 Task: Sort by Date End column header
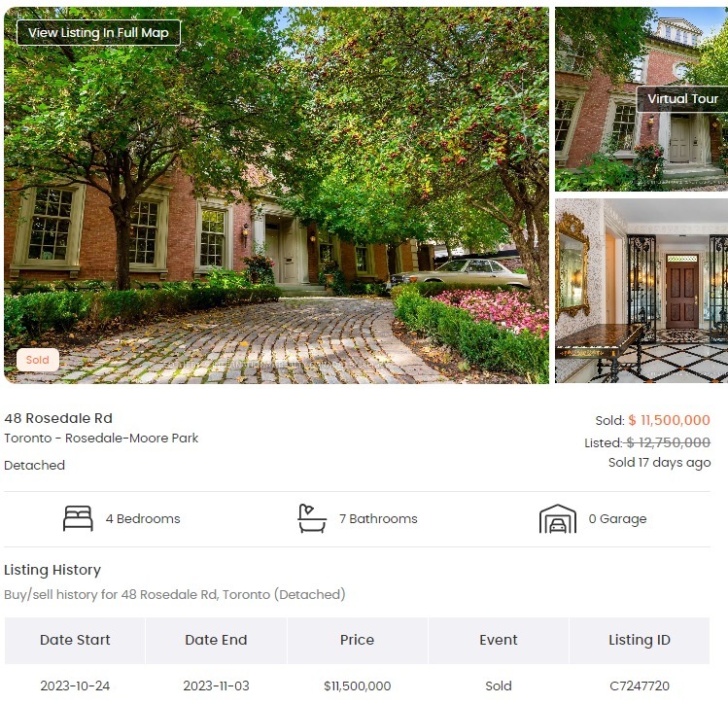click(x=216, y=640)
